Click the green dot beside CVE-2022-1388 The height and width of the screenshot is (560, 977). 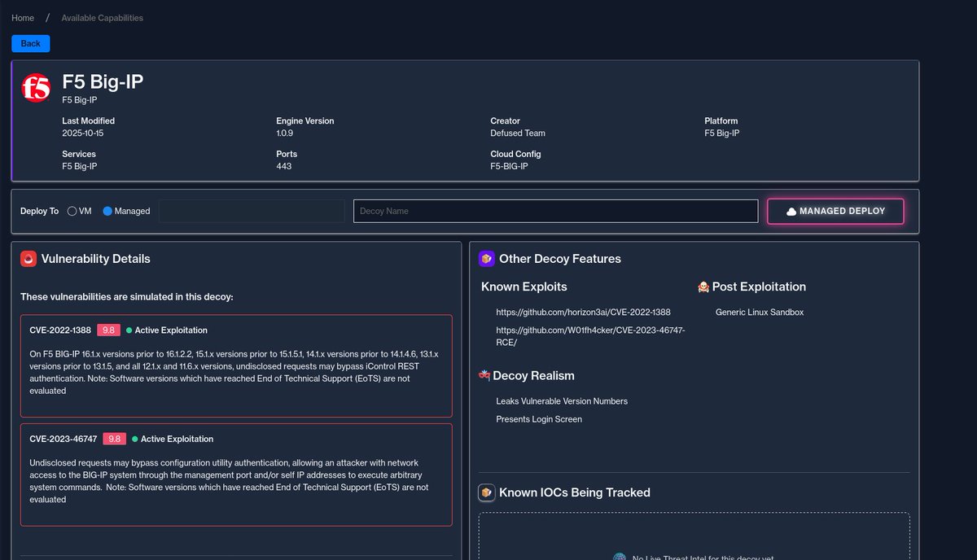(129, 330)
